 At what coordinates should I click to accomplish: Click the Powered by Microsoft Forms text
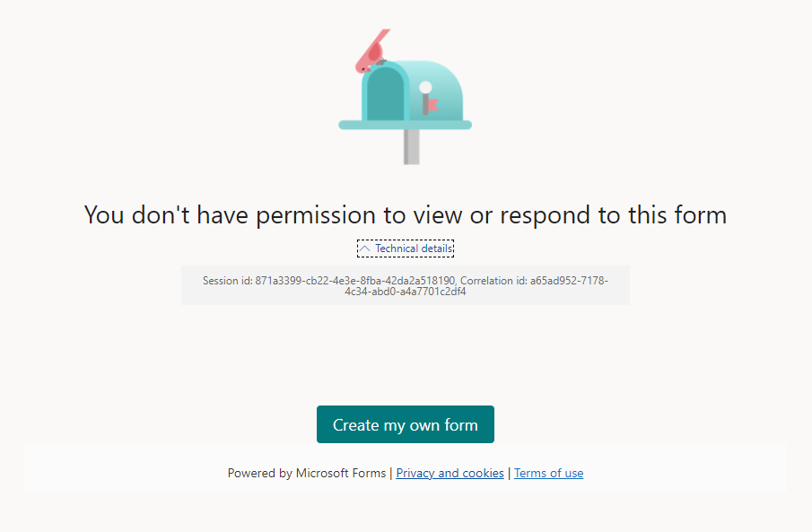click(x=306, y=473)
